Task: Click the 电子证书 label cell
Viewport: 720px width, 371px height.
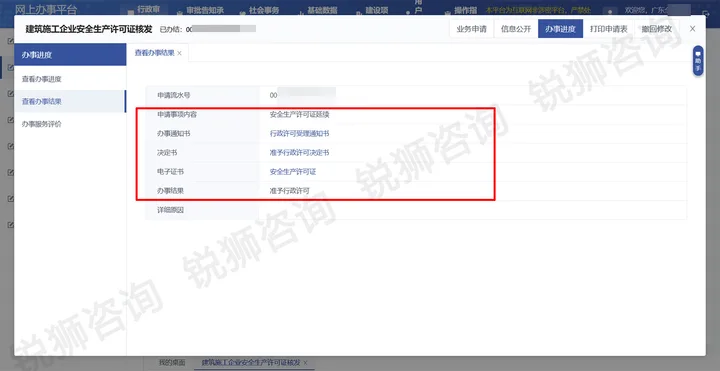Action: tap(202, 172)
